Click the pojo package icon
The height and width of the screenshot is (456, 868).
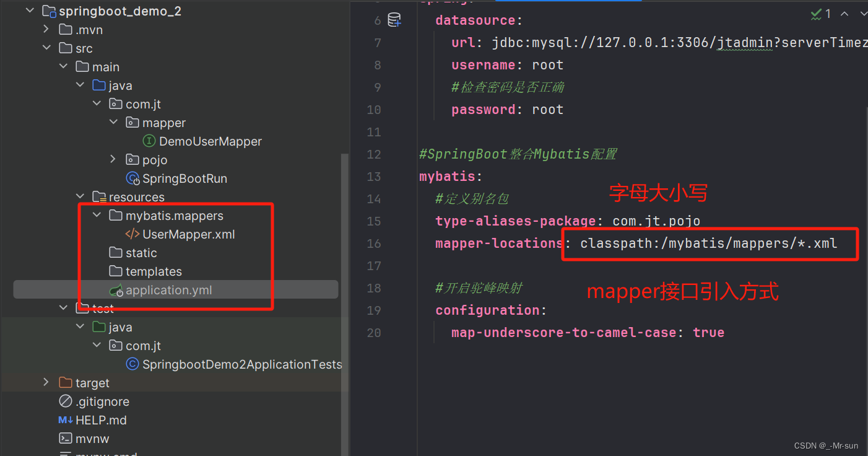click(x=132, y=160)
